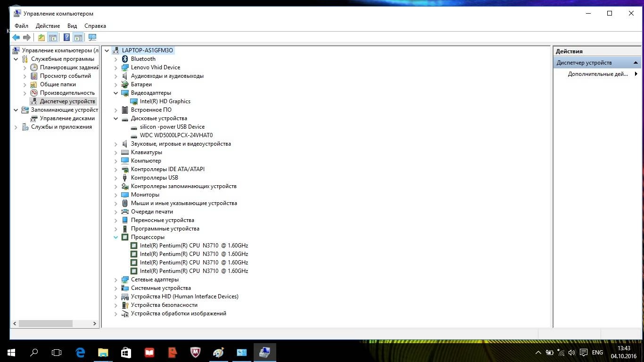The image size is (644, 362).
Task: Open the Справка menu
Action: coord(95,26)
